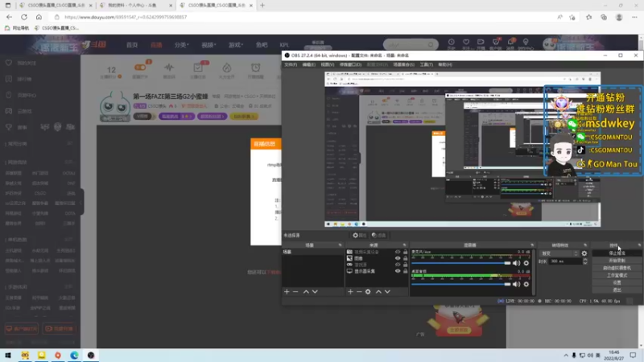The height and width of the screenshot is (362, 644).
Task: Click the Douyu search input field
Action: [x=406, y=44]
